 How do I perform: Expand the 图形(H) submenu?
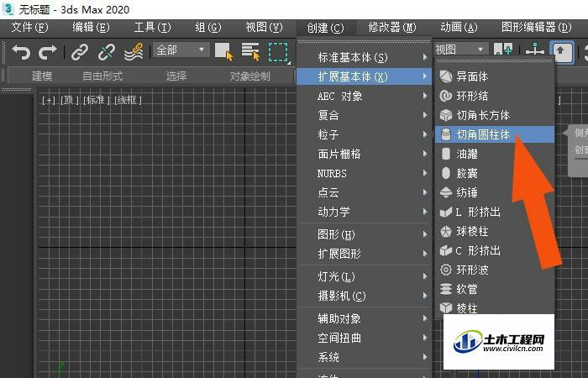[x=364, y=234]
